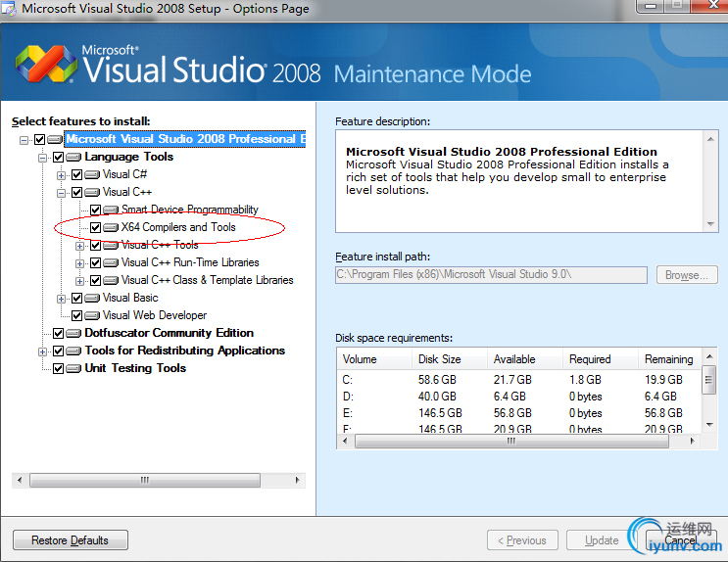Viewport: 728px width, 562px height.
Task: Toggle the Language Tools checkbox
Action: pos(58,157)
